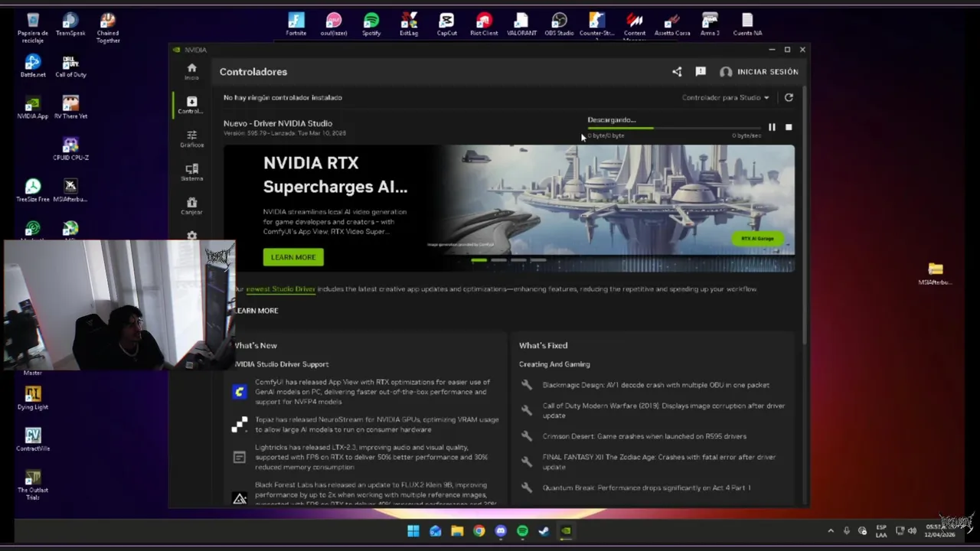Click the Black Forest Labs note icon

(240, 498)
